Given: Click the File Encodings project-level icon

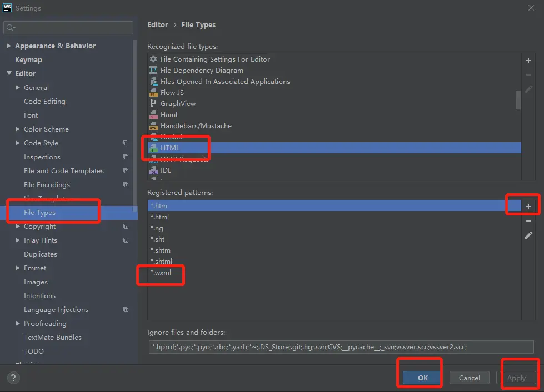Looking at the screenshot, I should tap(126, 185).
